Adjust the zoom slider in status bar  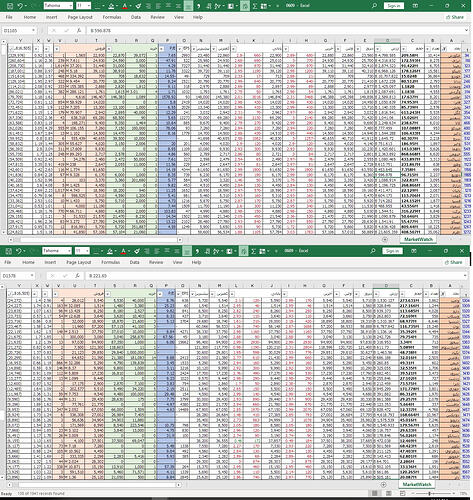point(430,493)
